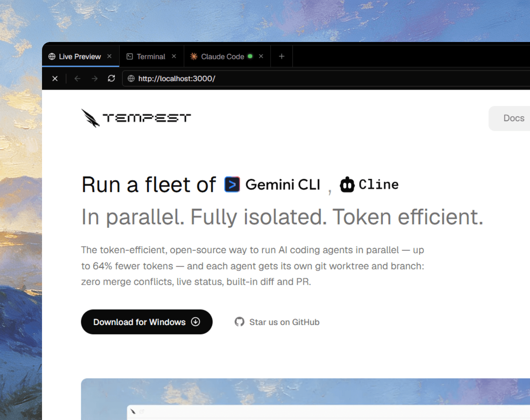Click the Download for Windows button
530x420 pixels.
[147, 322]
